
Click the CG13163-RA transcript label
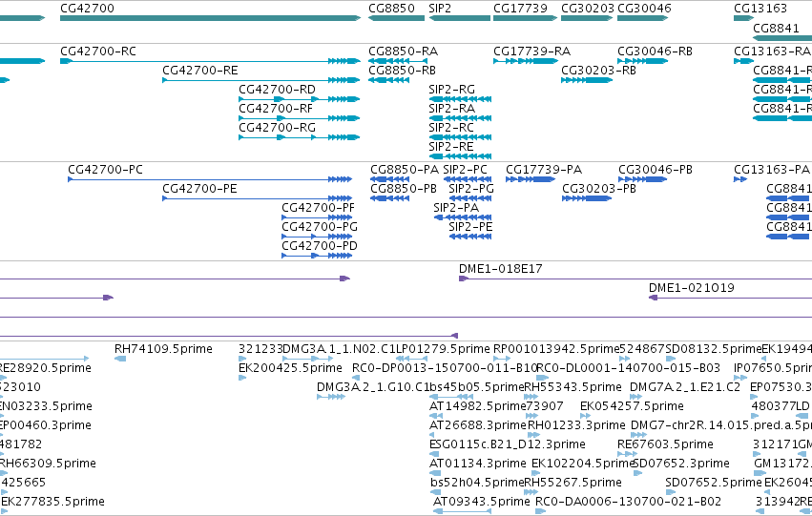click(772, 52)
